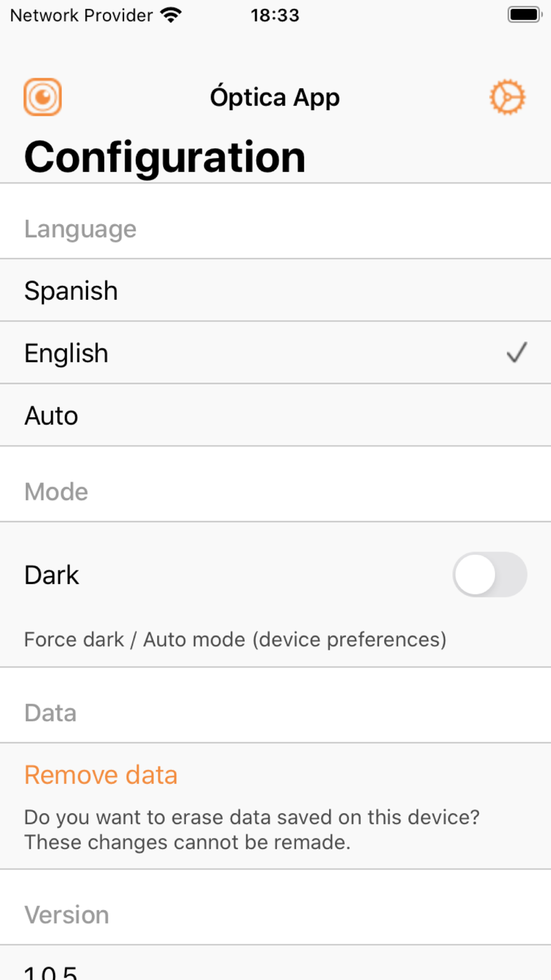The width and height of the screenshot is (551, 980).
Task: Tap the Data section header
Action: click(x=50, y=713)
